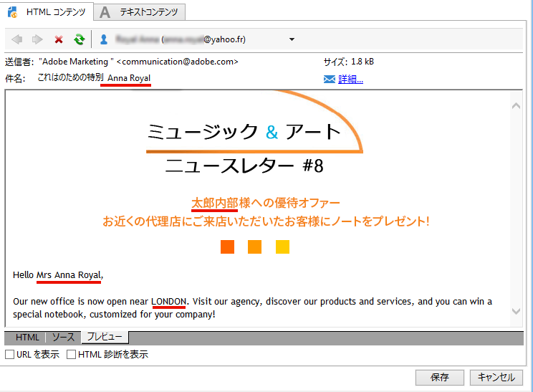This screenshot has width=533, height=392.
Task: Open the 詳細... link
Action: click(x=350, y=80)
